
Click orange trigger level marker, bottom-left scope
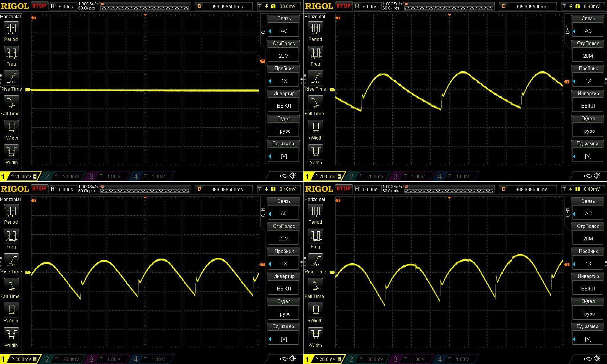click(x=263, y=264)
